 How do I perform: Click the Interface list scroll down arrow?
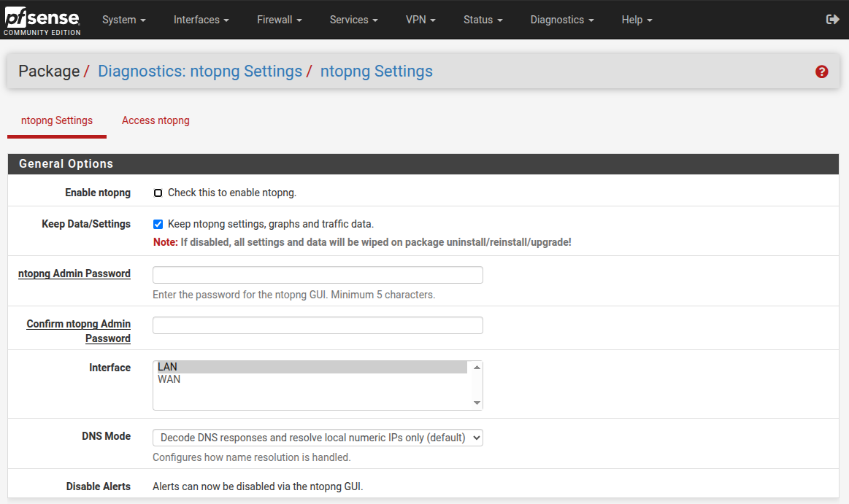pos(477,403)
